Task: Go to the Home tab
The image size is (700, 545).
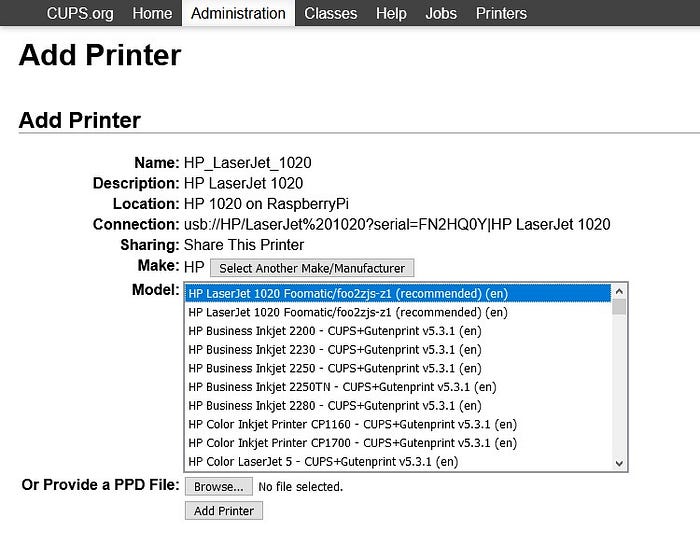Action: tap(152, 13)
